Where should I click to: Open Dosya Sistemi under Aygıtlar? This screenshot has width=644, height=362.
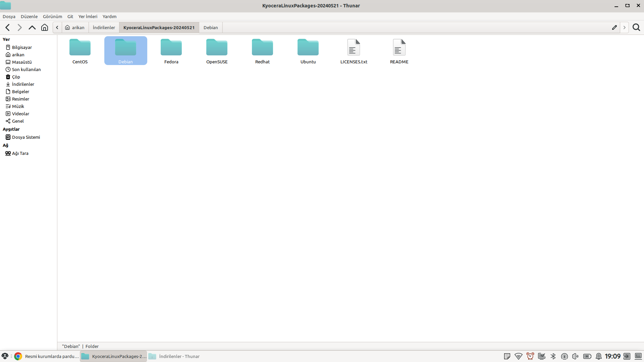[26, 137]
